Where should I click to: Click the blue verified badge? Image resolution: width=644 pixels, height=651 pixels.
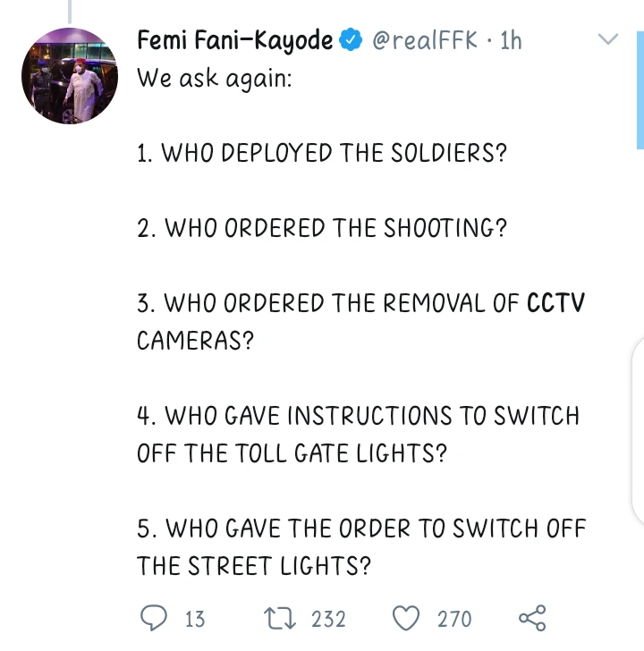(352, 41)
